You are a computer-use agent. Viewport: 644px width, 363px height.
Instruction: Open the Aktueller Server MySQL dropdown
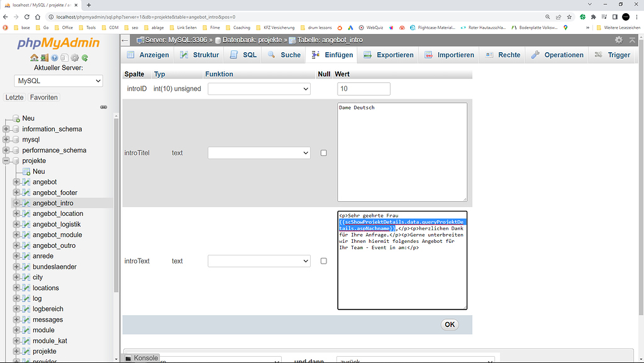(x=58, y=81)
